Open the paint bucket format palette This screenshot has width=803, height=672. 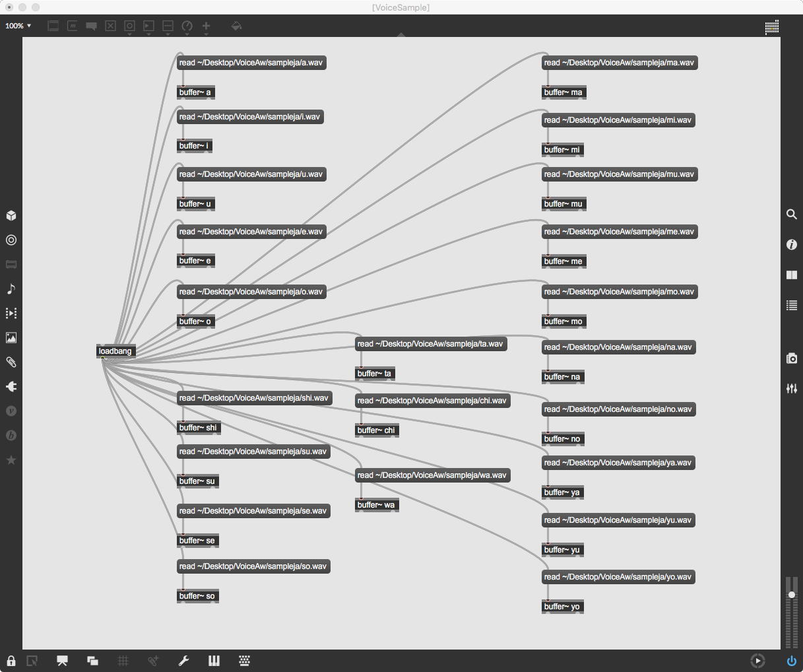(236, 26)
